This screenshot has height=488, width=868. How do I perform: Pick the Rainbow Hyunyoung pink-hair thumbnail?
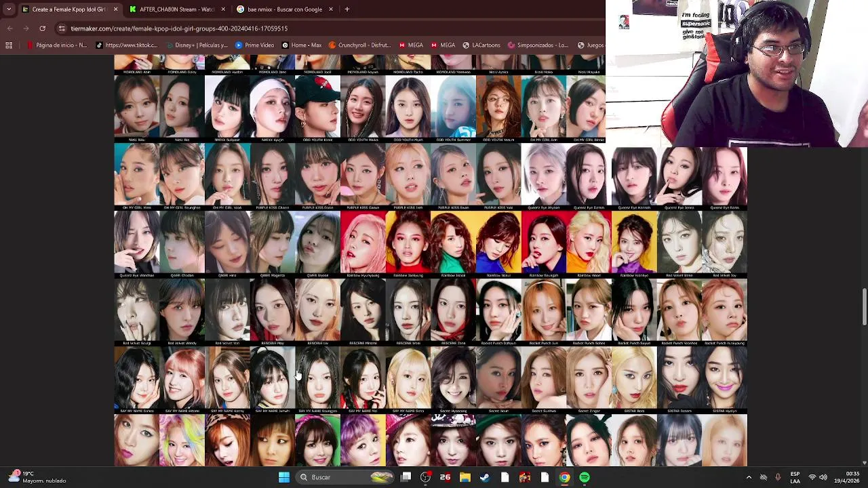click(363, 245)
